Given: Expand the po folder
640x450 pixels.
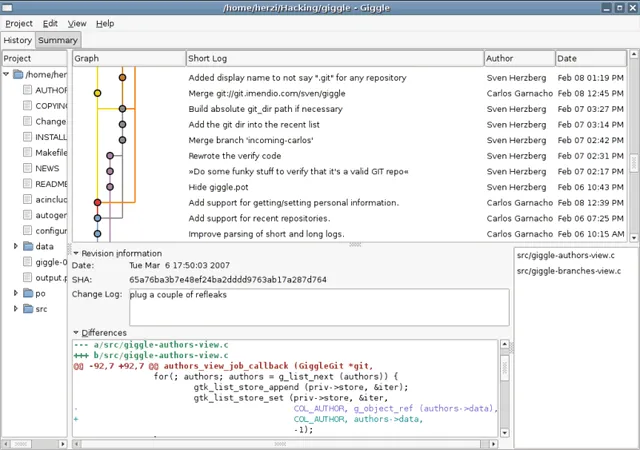Looking at the screenshot, I should coord(15,294).
